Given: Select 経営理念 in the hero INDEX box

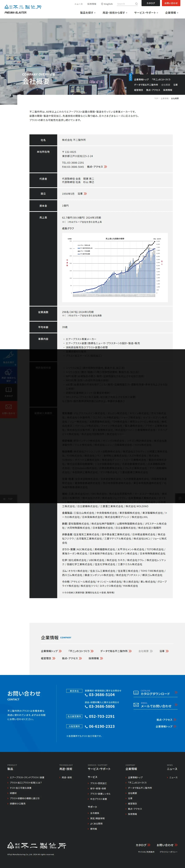Looking at the screenshot, I should point(138,90).
